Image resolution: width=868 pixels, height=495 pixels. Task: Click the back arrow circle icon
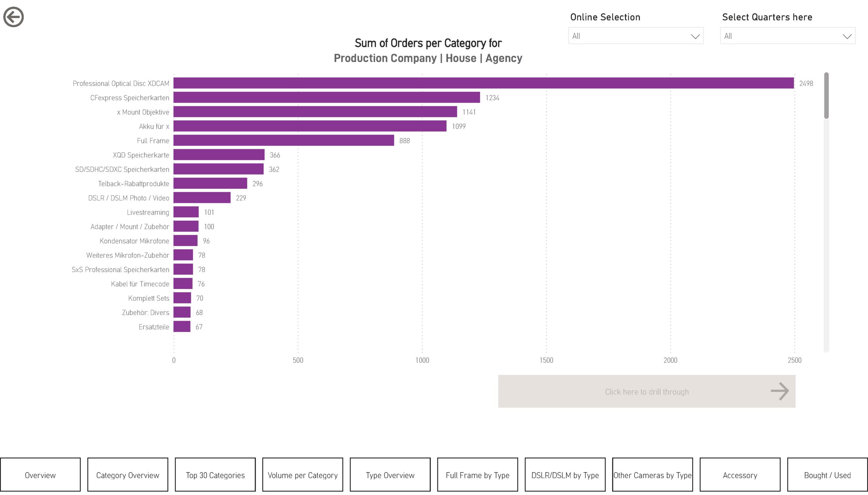(14, 17)
